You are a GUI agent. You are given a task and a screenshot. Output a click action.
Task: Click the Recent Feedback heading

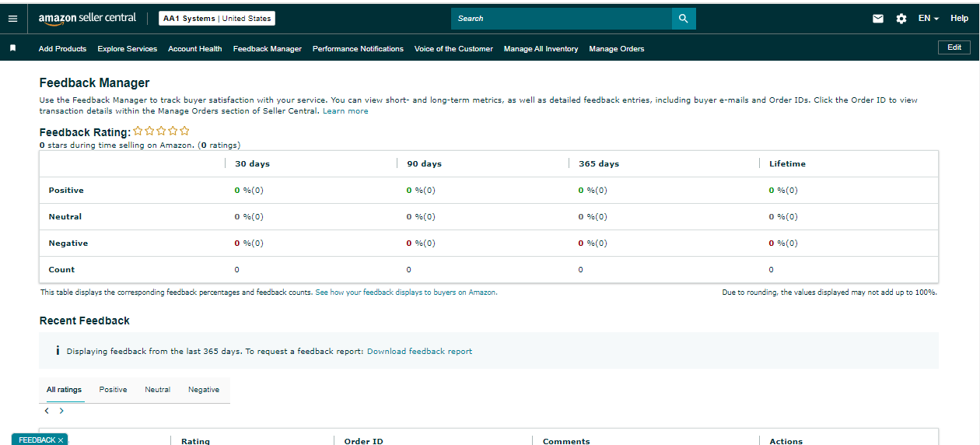tap(85, 321)
